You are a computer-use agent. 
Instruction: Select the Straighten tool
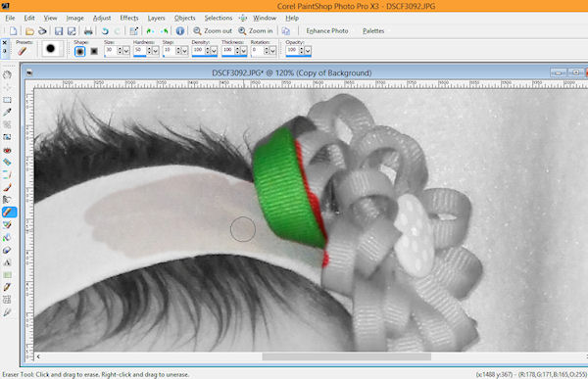point(7,137)
